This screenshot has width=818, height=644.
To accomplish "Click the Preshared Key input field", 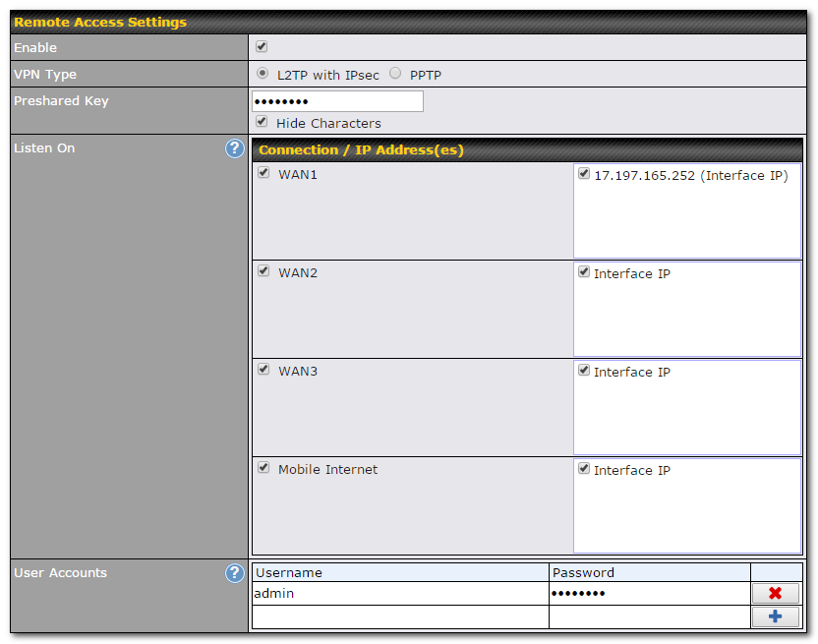I will pos(336,100).
